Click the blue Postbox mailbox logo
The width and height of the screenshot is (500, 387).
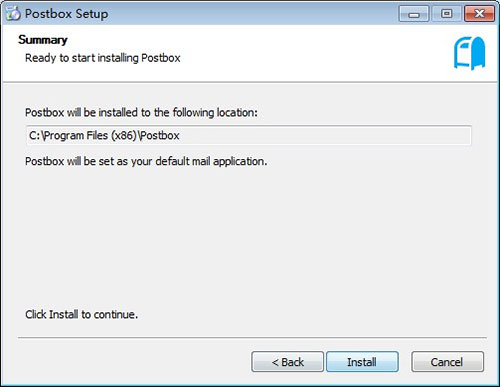(470, 53)
